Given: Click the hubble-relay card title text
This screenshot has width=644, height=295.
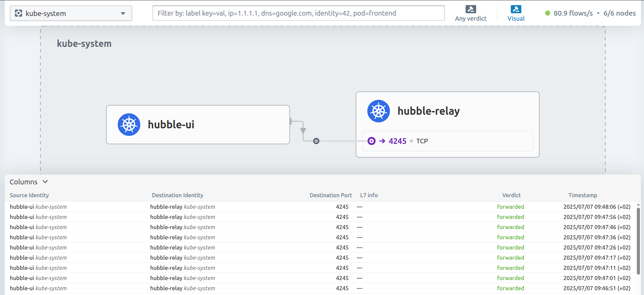Looking at the screenshot, I should pos(429,111).
